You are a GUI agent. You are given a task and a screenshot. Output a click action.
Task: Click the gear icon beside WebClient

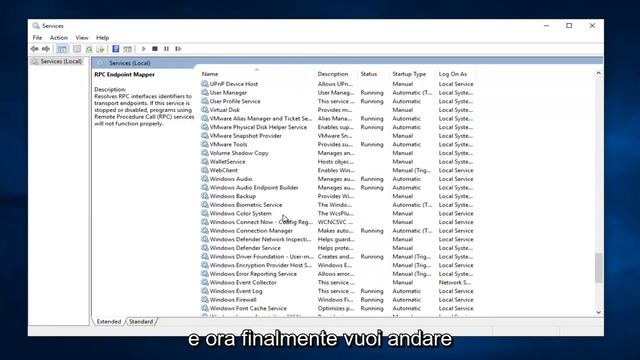(205, 170)
